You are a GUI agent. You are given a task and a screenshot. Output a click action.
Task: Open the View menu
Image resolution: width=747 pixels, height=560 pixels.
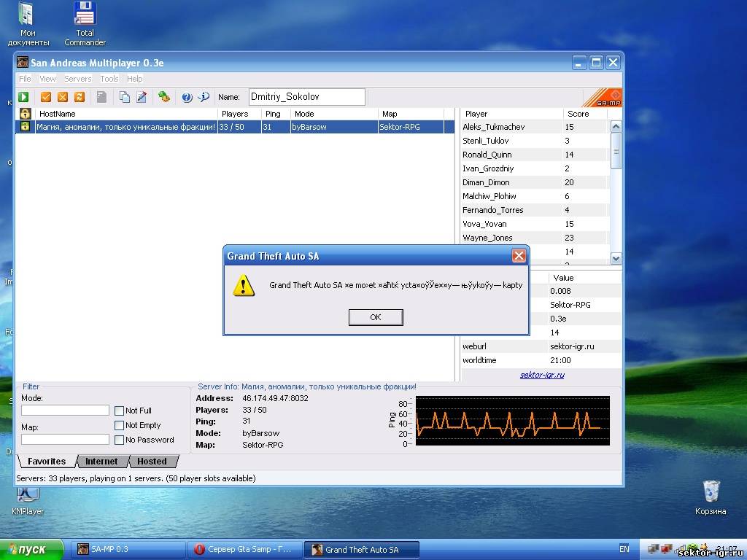pos(47,79)
